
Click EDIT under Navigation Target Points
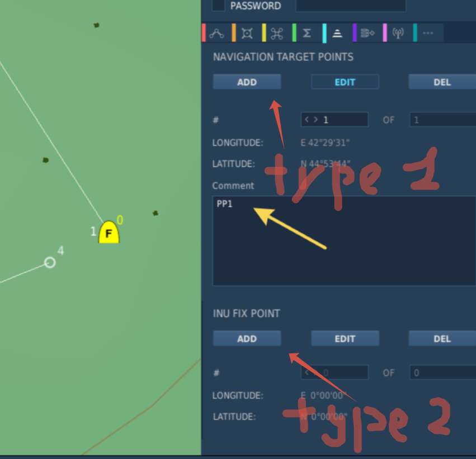(345, 82)
